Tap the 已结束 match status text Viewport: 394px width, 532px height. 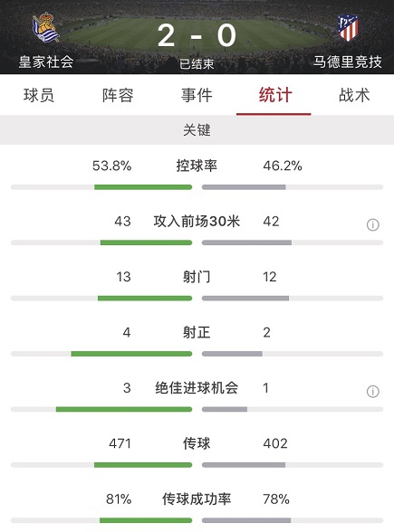point(197,63)
